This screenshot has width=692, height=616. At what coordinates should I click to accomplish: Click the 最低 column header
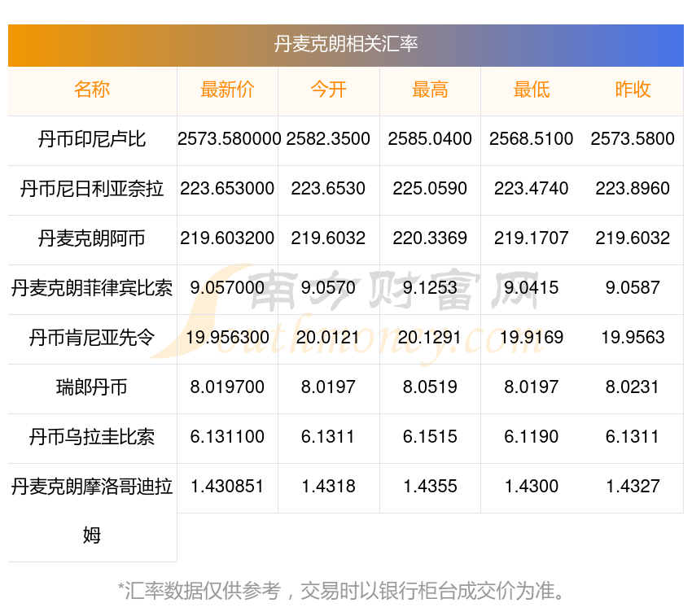coord(531,90)
